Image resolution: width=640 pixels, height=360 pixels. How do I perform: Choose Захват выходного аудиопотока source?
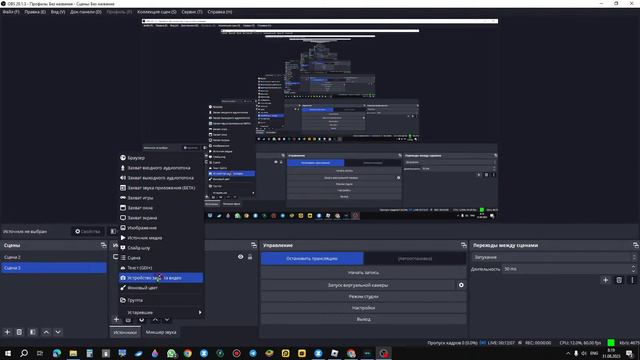pyautogui.click(x=161, y=178)
